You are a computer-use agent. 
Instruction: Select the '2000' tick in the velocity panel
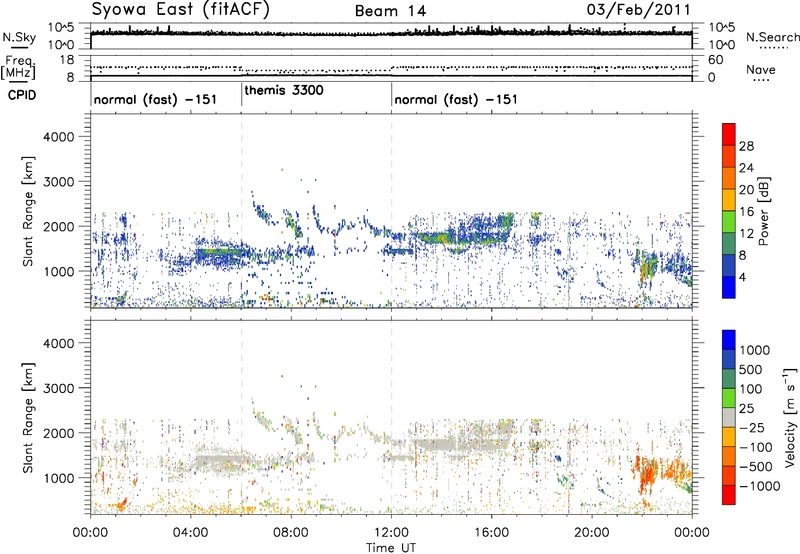coord(58,433)
